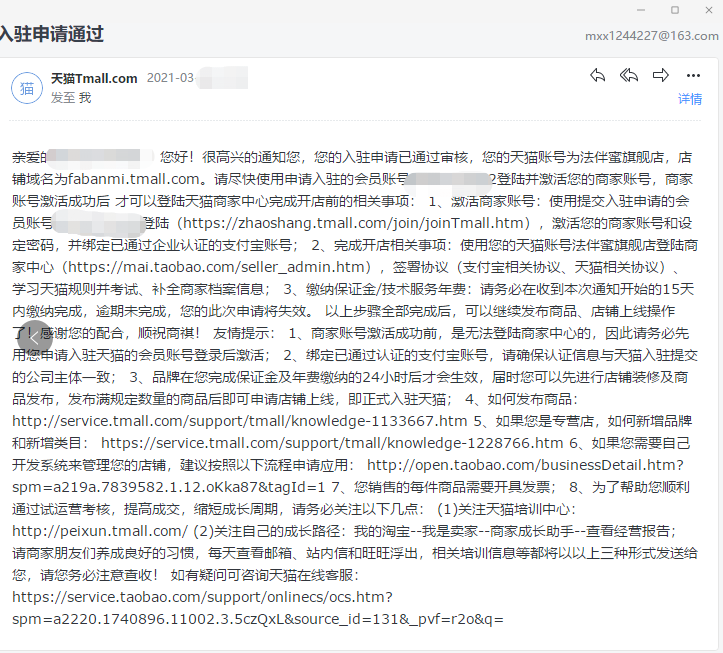
Task: Click the 发至 我 recipient line
Action: pyautogui.click(x=71, y=98)
